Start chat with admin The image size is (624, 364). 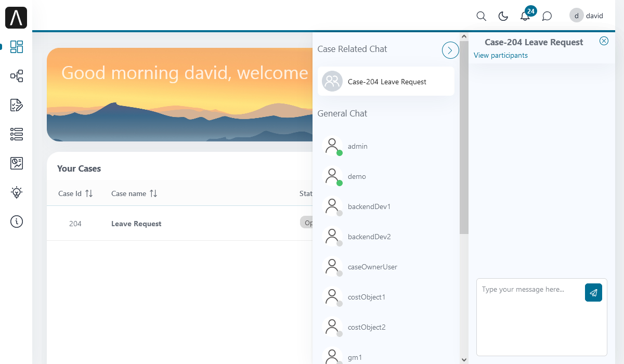click(386, 146)
